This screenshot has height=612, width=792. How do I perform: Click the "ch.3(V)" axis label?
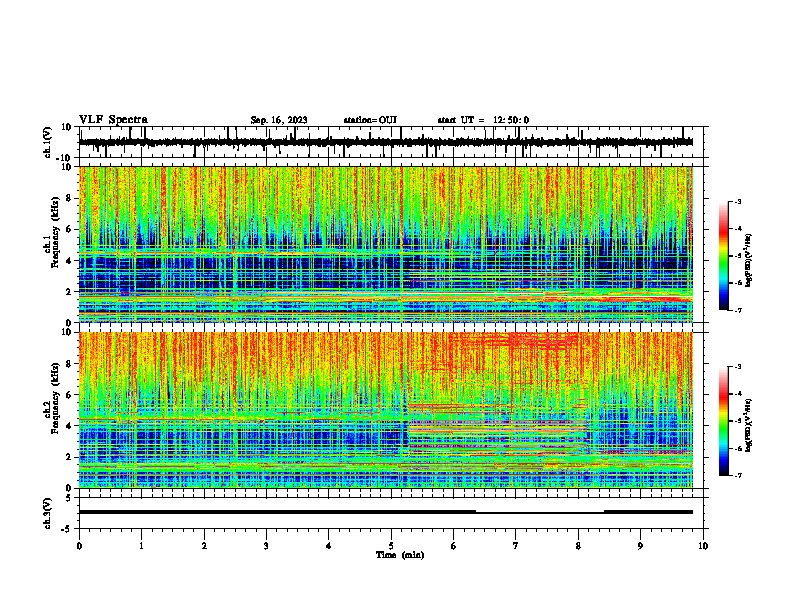point(48,513)
